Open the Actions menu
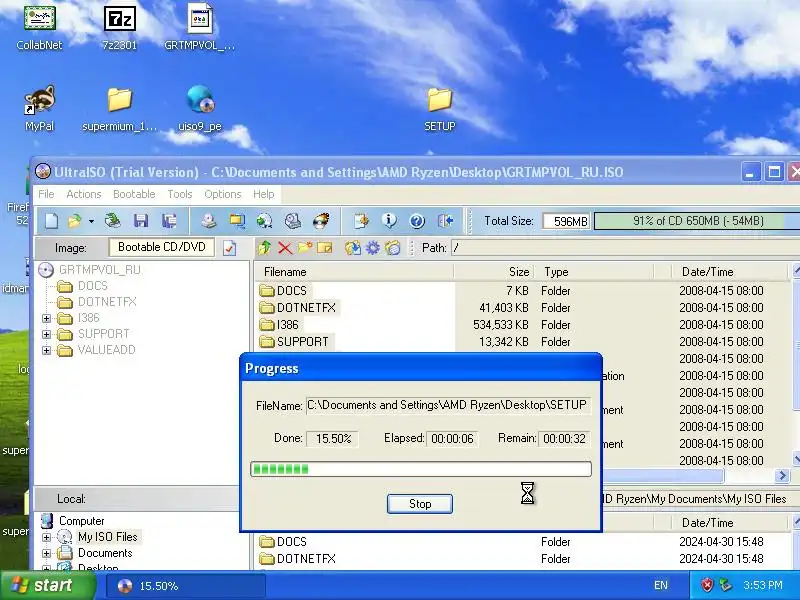Viewport: 800px width, 600px height. pos(84,194)
